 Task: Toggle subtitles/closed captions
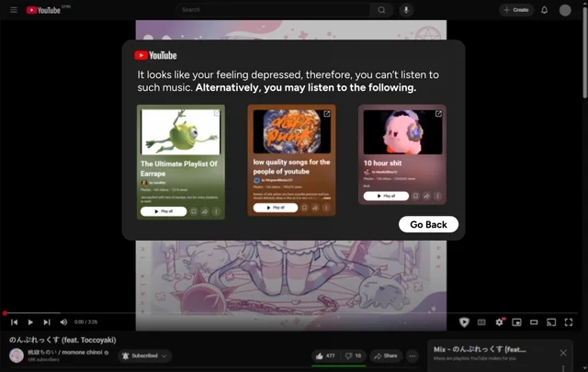coord(481,322)
